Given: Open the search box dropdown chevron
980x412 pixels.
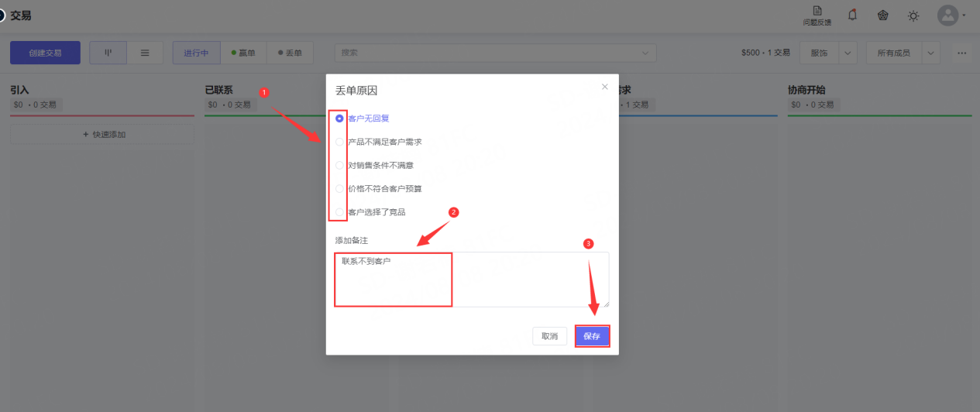Looking at the screenshot, I should pyautogui.click(x=645, y=53).
